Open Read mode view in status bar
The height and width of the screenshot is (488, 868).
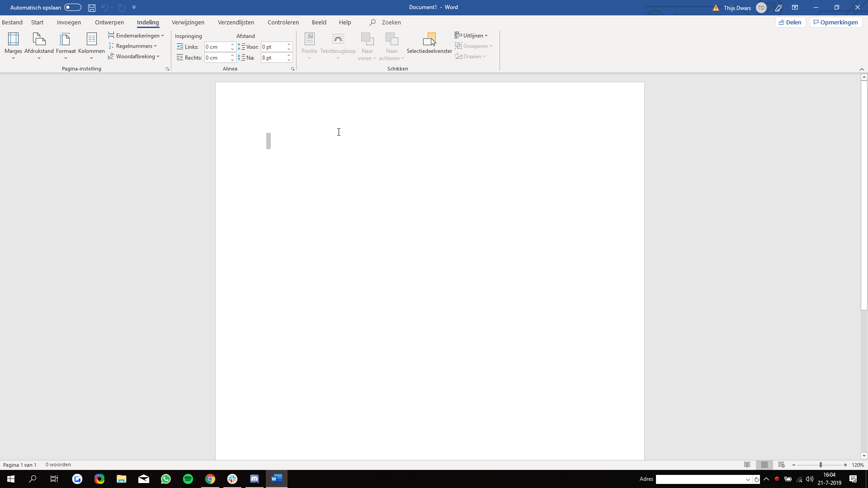coord(747,465)
